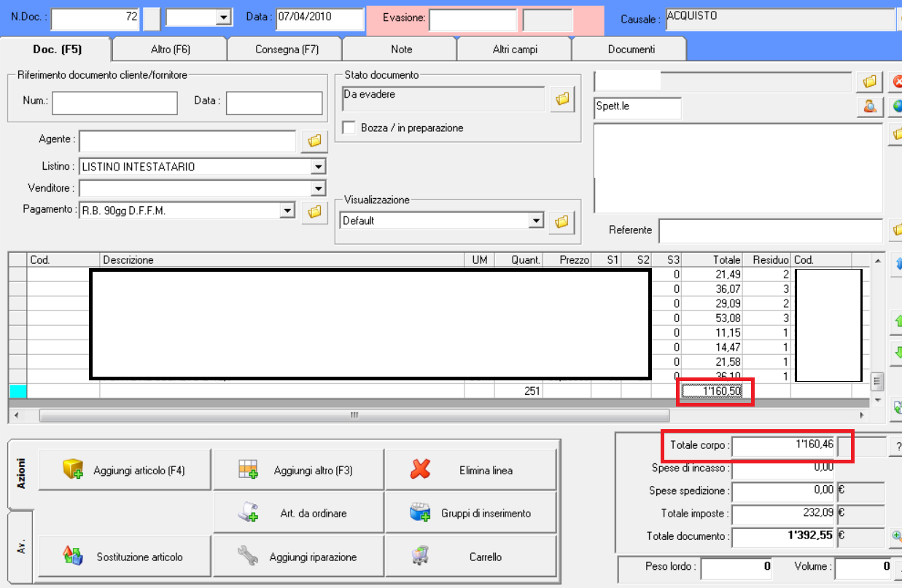The width and height of the screenshot is (902, 588).
Task: Open the Visualizzazione folder icon
Action: tap(561, 222)
